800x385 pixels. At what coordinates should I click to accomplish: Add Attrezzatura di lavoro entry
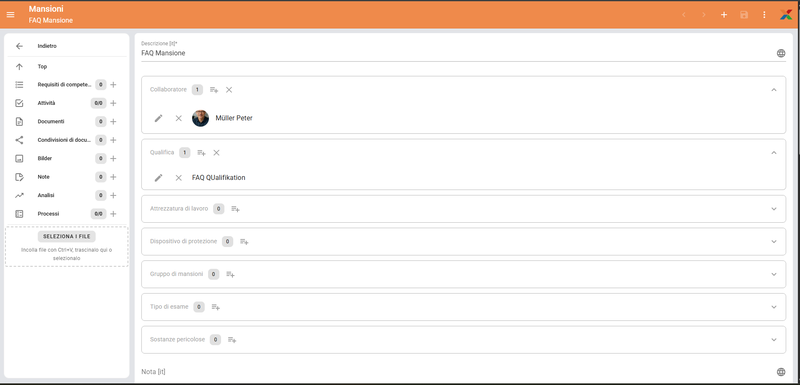235,209
